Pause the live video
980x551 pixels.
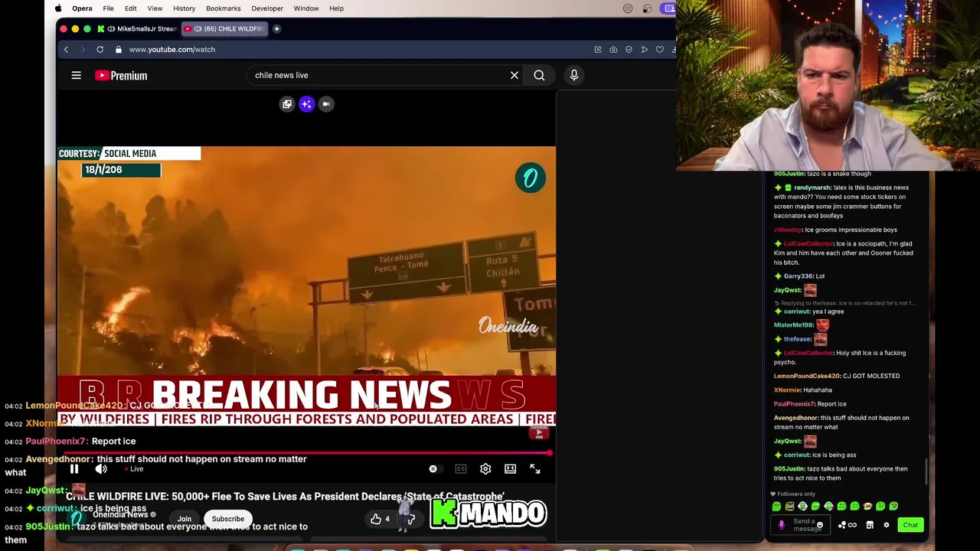(74, 469)
